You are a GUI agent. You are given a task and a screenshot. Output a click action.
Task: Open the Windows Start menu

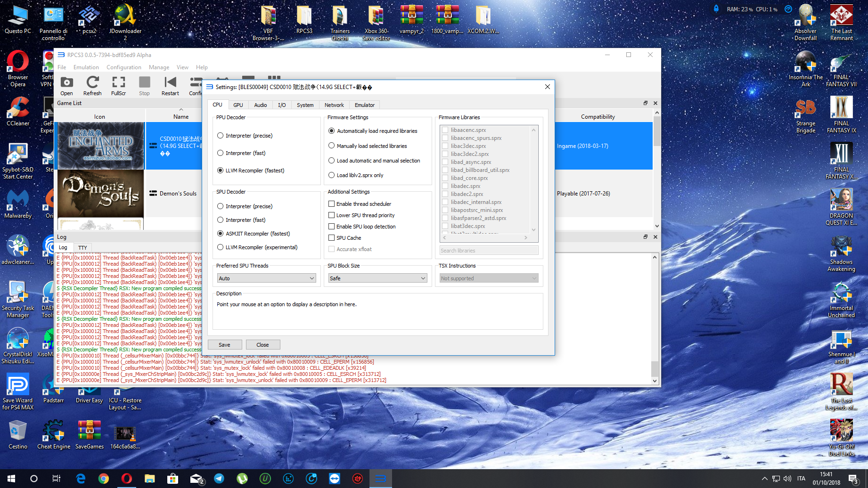11,479
